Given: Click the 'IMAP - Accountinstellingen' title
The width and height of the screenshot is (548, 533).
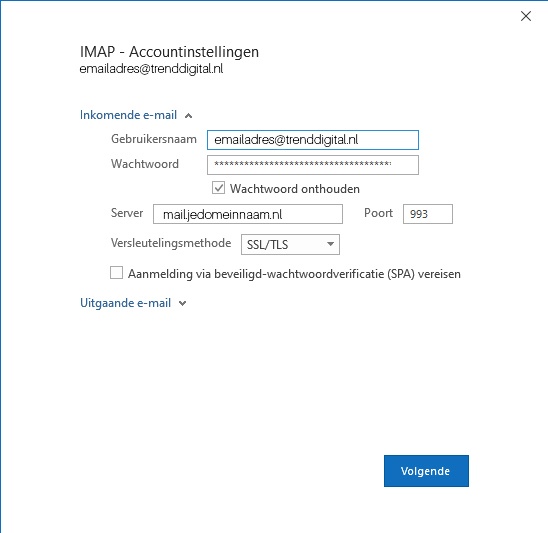Looking at the screenshot, I should pos(170,52).
